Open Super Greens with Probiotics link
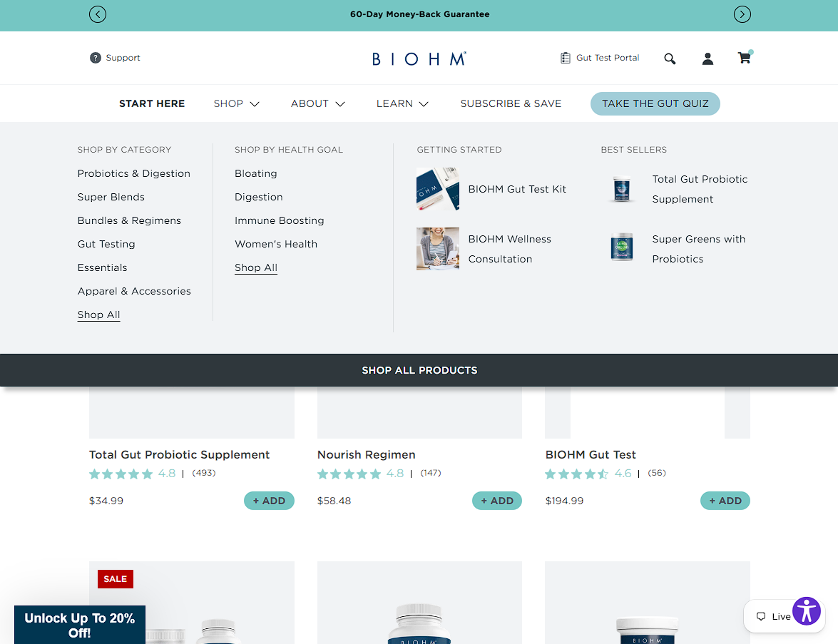 pos(698,249)
